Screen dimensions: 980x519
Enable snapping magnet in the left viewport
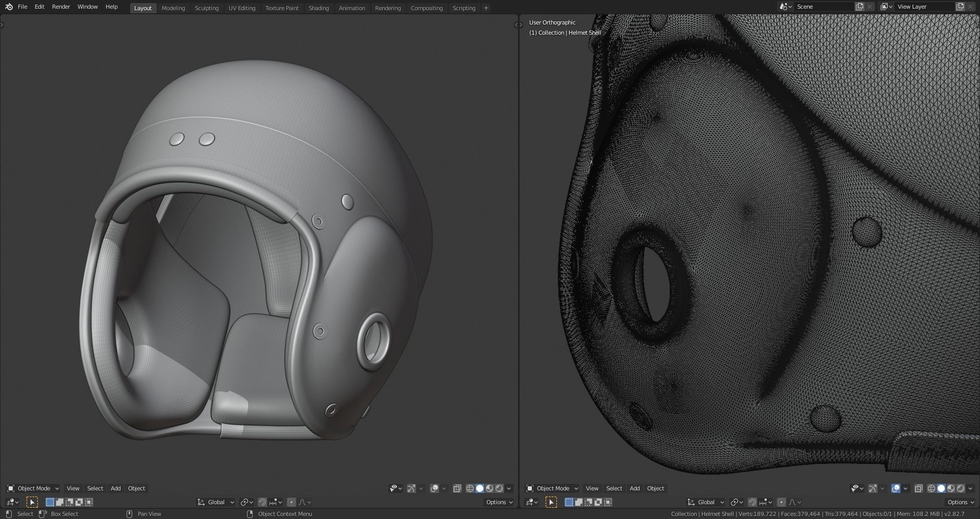(262, 502)
